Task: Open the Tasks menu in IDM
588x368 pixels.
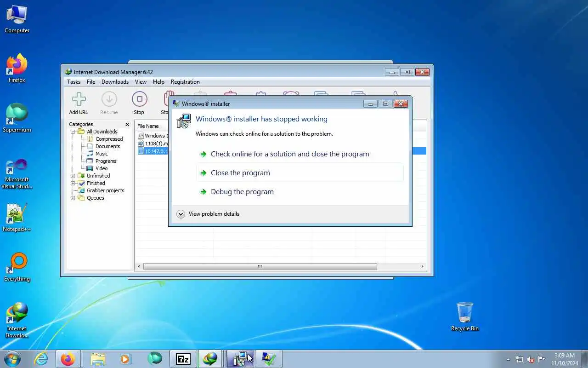Action: click(73, 82)
